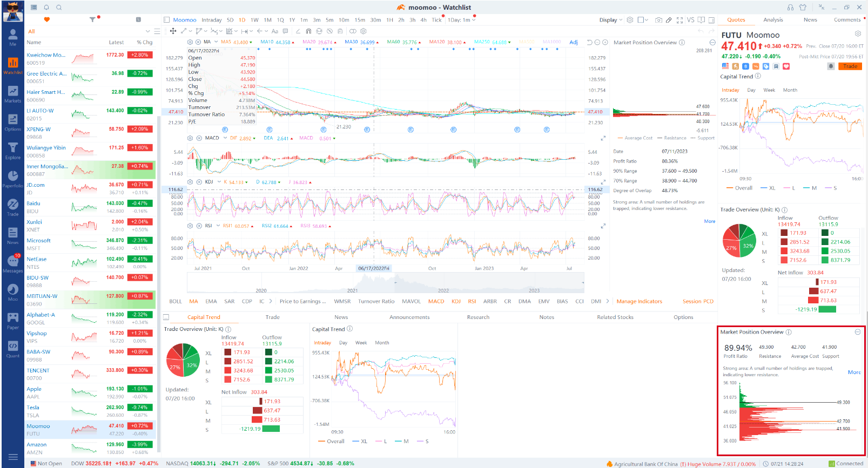The image size is (868, 468).
Task: Remove the MACD indicator with its X icon
Action: pos(199,138)
